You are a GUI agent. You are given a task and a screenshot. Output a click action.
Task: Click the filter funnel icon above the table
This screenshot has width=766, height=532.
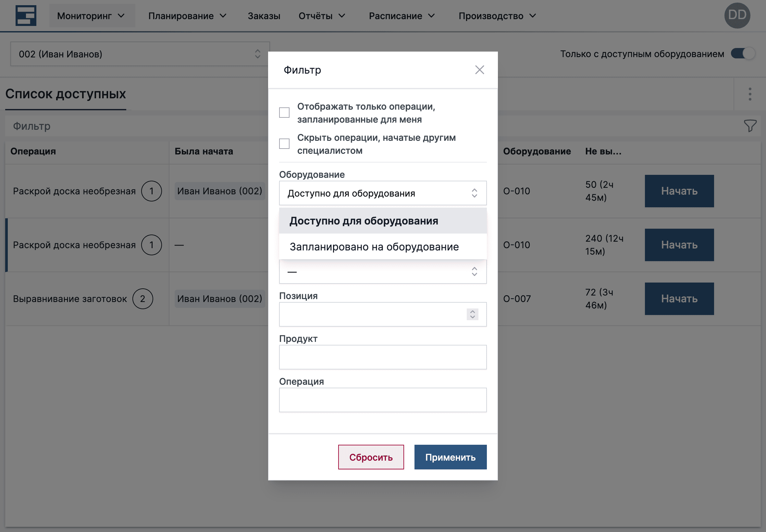[750, 126]
